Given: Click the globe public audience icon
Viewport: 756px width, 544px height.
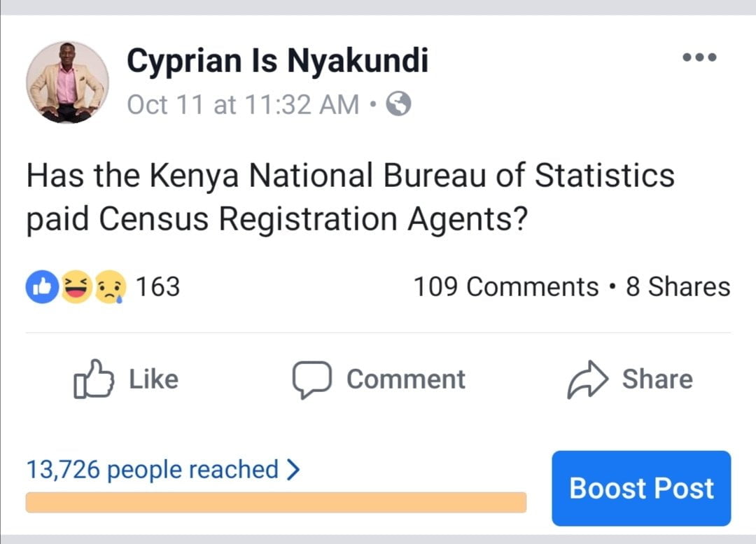Looking at the screenshot, I should click(399, 105).
